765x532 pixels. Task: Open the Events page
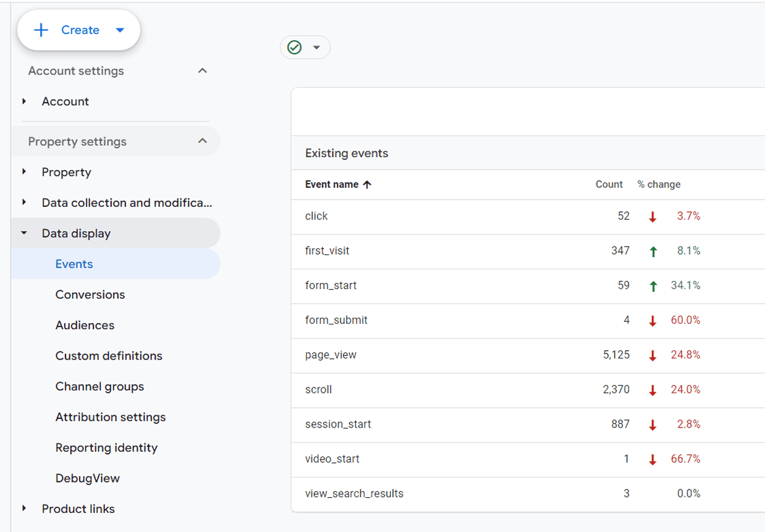[74, 264]
